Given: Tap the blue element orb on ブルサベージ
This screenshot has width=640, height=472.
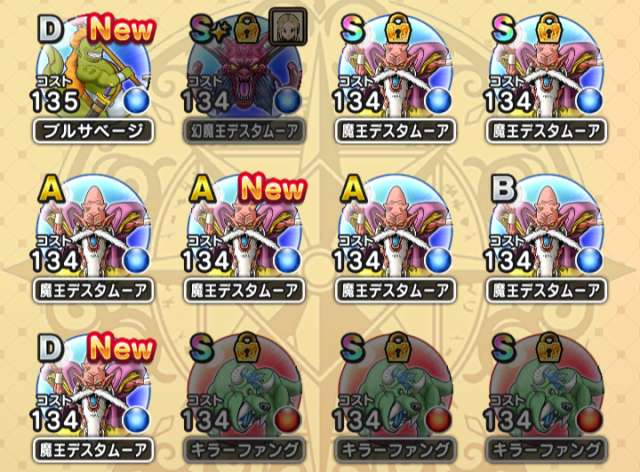Looking at the screenshot, I should point(137,100).
